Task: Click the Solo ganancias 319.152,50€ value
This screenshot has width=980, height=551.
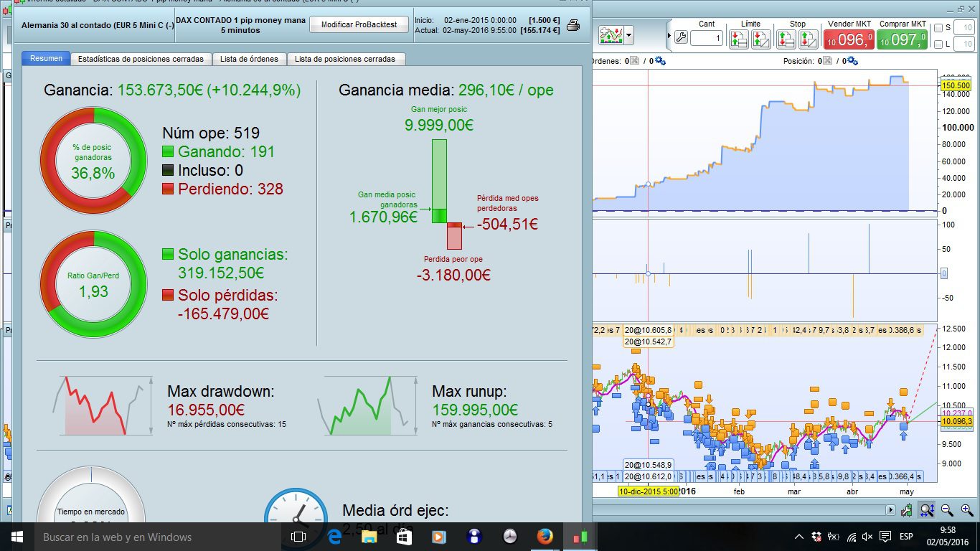Action: coord(221,273)
